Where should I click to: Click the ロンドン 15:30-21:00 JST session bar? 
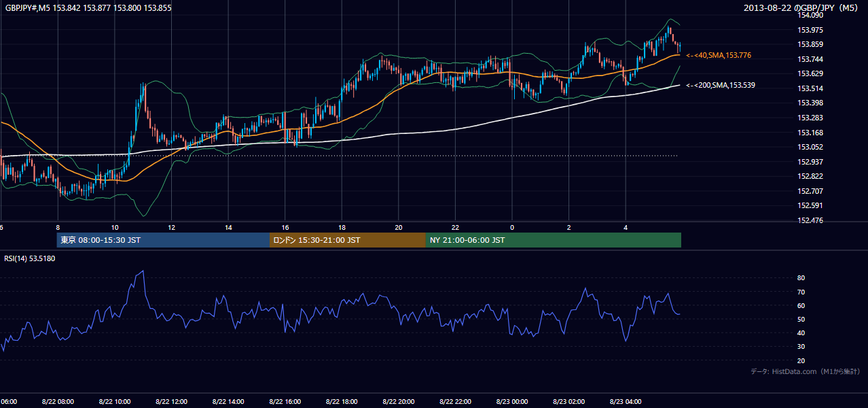click(x=348, y=240)
